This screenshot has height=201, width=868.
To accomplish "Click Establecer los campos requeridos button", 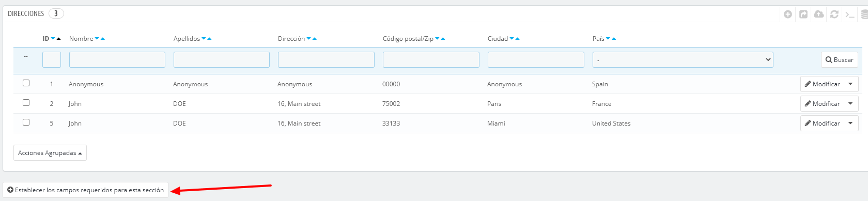I will (86, 190).
